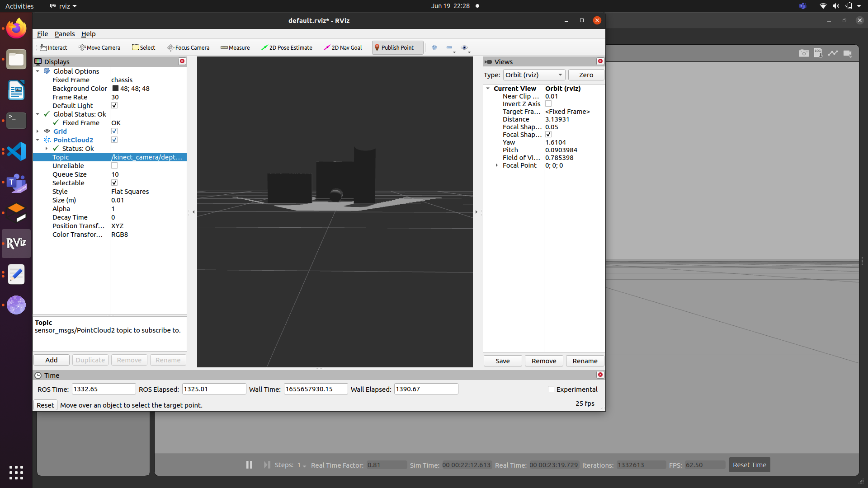Expand the Focal Point property
Image resolution: width=868 pixels, height=488 pixels.
[x=497, y=165]
